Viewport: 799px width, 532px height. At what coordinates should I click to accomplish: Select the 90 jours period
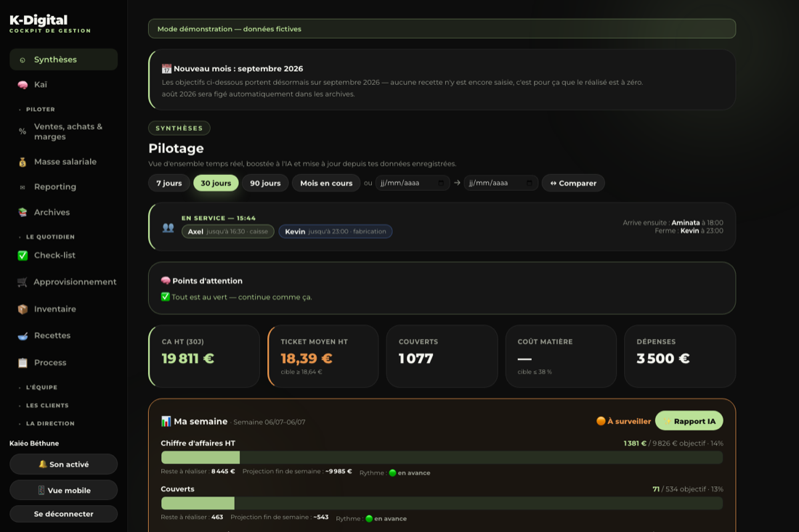[x=265, y=184]
